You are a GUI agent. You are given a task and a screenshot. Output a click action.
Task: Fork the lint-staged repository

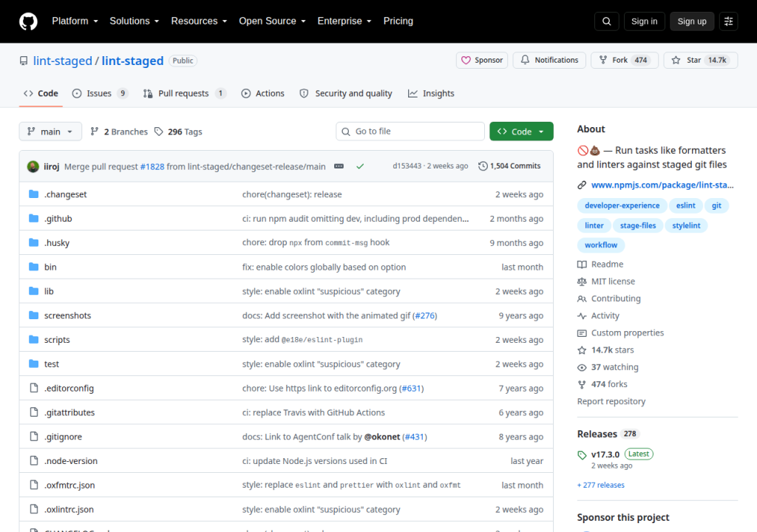pos(625,61)
